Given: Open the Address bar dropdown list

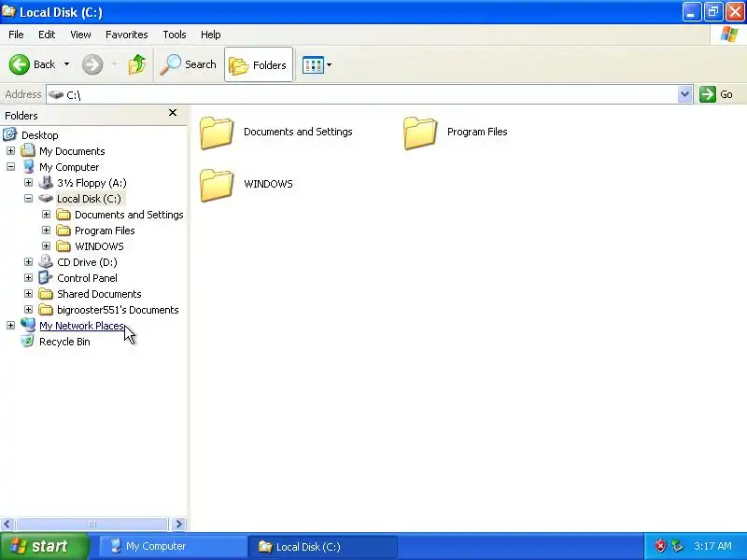Looking at the screenshot, I should pyautogui.click(x=684, y=94).
